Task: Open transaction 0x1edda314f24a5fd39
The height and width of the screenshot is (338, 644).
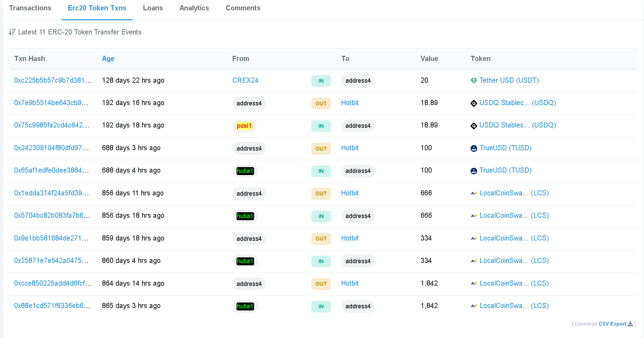Action: coord(51,193)
